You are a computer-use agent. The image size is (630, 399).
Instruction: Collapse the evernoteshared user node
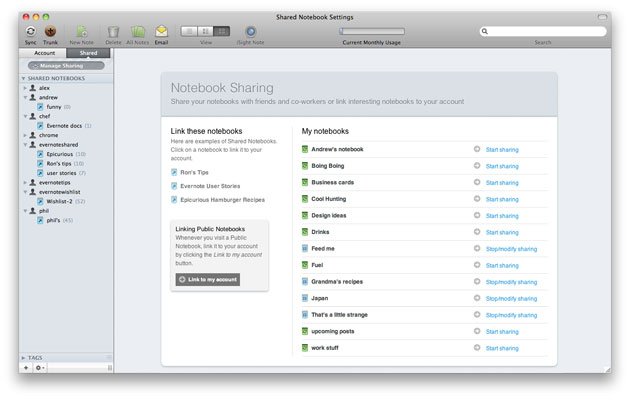(x=25, y=145)
